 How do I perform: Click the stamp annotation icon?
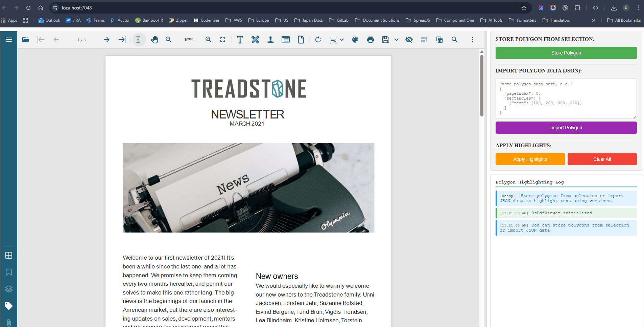click(270, 40)
